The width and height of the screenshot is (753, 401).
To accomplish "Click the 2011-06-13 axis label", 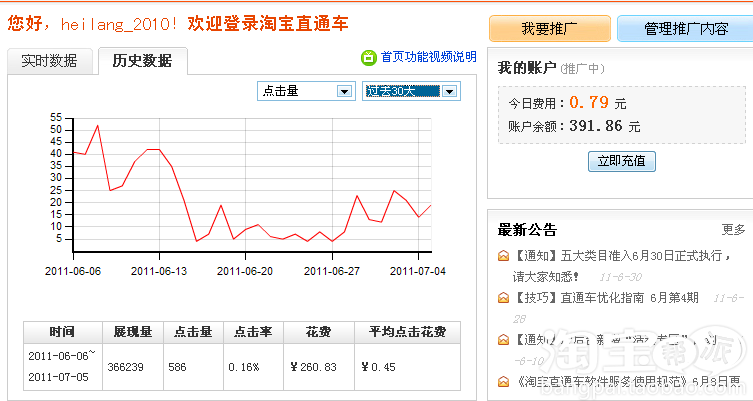I will (159, 271).
